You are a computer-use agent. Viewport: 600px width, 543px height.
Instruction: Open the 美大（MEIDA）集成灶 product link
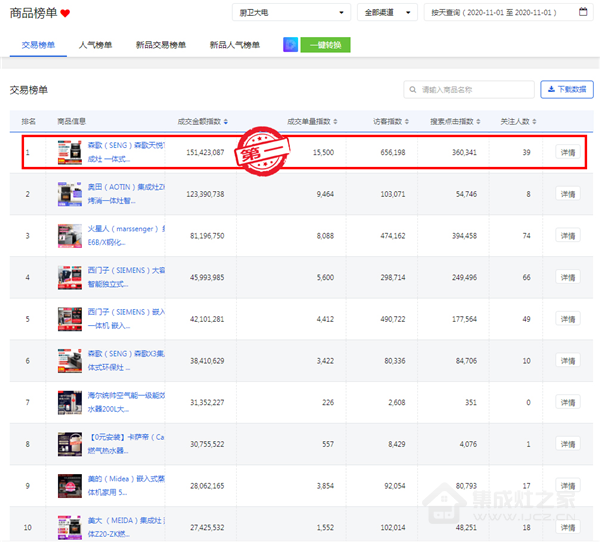[x=126, y=528]
